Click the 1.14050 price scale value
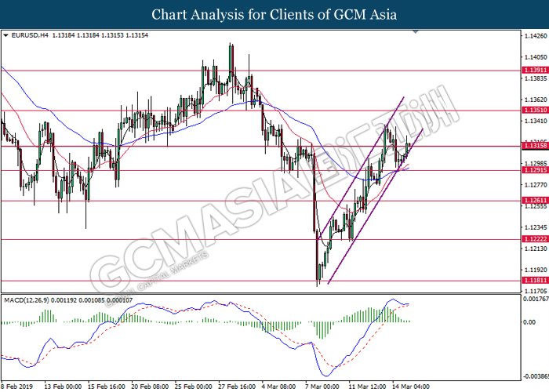The height and width of the screenshot is (392, 549). click(536, 57)
